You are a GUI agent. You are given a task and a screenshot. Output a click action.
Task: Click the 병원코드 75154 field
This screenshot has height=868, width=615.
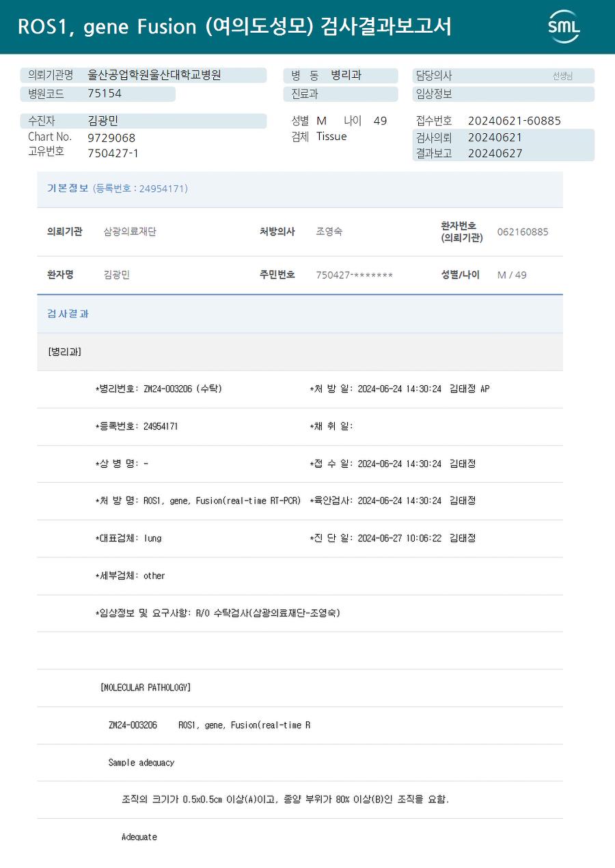click(x=98, y=94)
